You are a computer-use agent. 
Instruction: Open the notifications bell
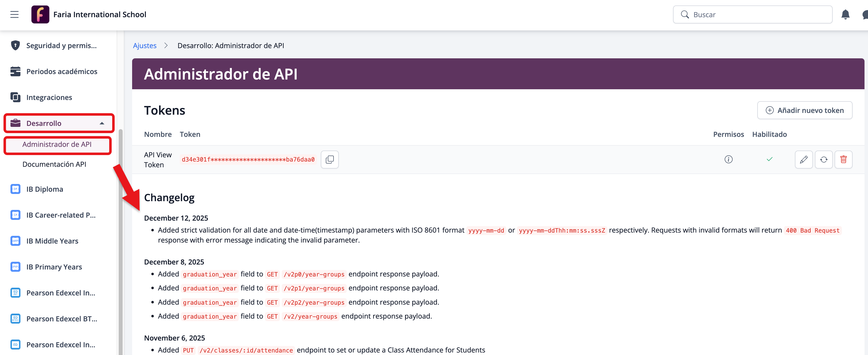(x=845, y=14)
